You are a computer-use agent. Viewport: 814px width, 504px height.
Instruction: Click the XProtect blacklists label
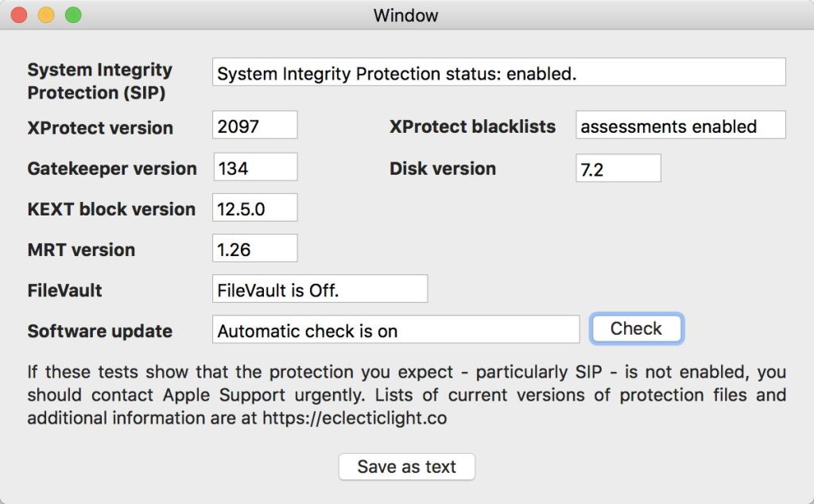point(472,126)
